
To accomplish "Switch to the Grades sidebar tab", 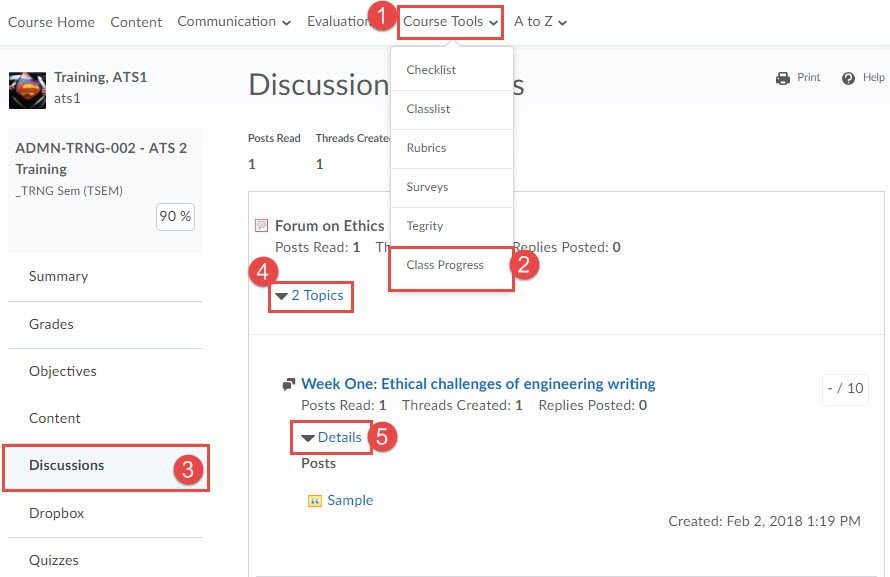I will 51,324.
